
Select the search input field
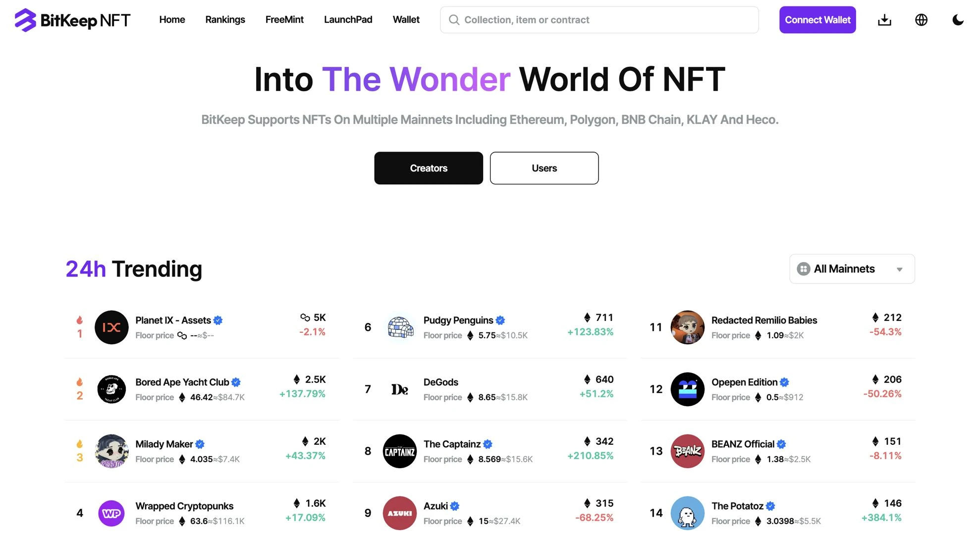pyautogui.click(x=599, y=19)
